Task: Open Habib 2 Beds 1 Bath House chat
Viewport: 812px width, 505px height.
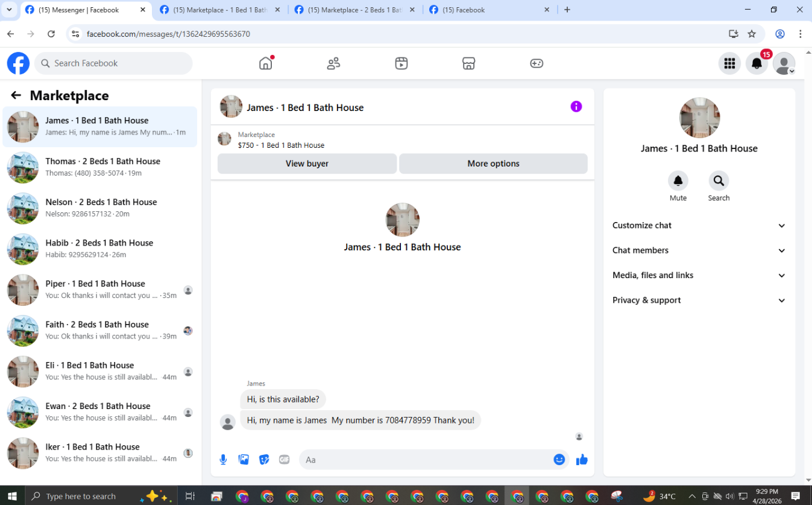Action: point(100,249)
